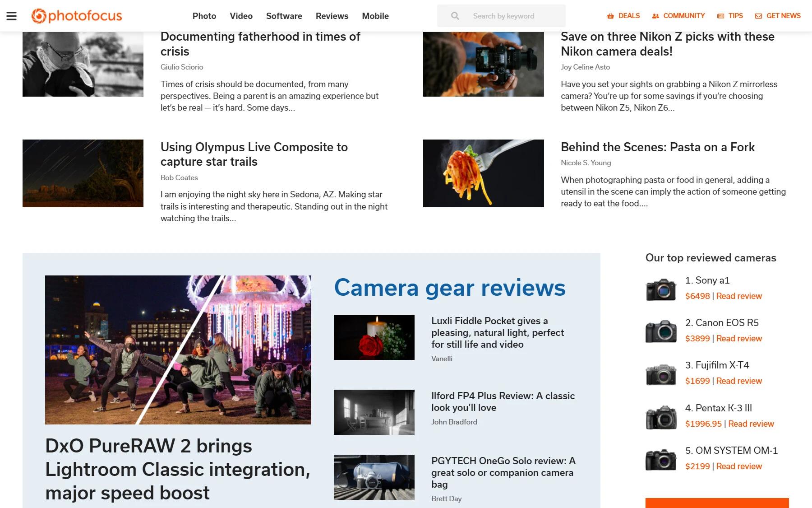The width and height of the screenshot is (812, 508).
Task: Open the Reviews menu
Action: [x=332, y=16]
